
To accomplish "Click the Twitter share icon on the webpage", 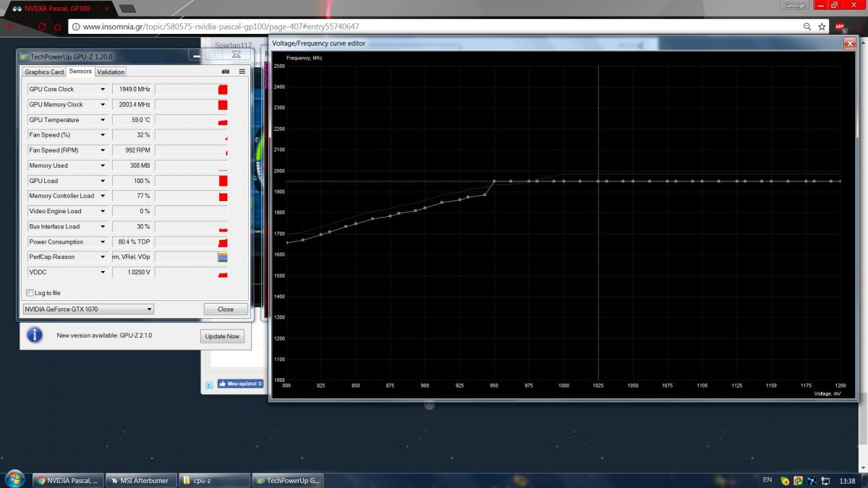I will pyautogui.click(x=208, y=385).
